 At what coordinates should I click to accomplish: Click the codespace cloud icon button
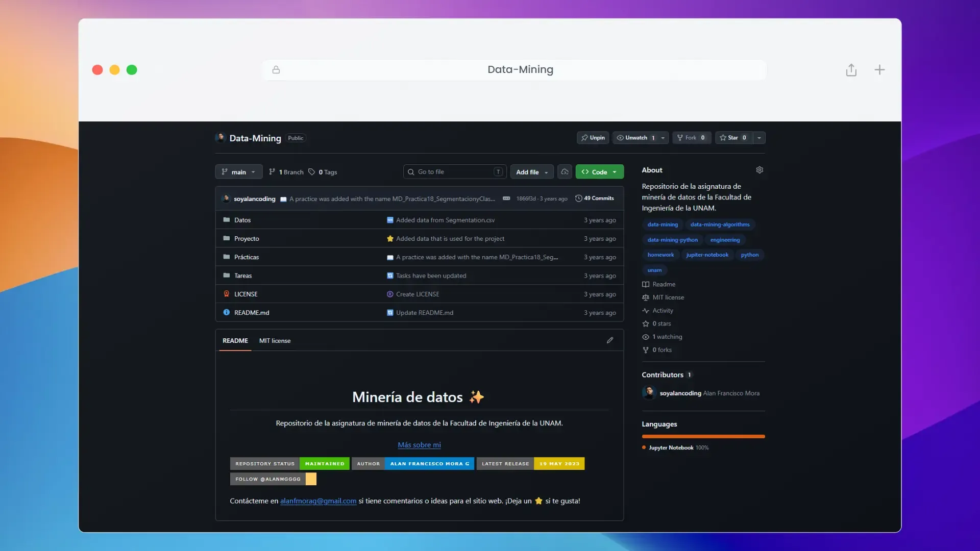565,172
